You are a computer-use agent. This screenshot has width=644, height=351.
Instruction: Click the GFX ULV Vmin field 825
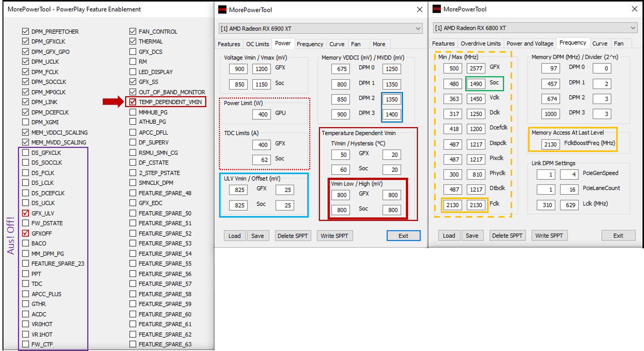coord(238,190)
